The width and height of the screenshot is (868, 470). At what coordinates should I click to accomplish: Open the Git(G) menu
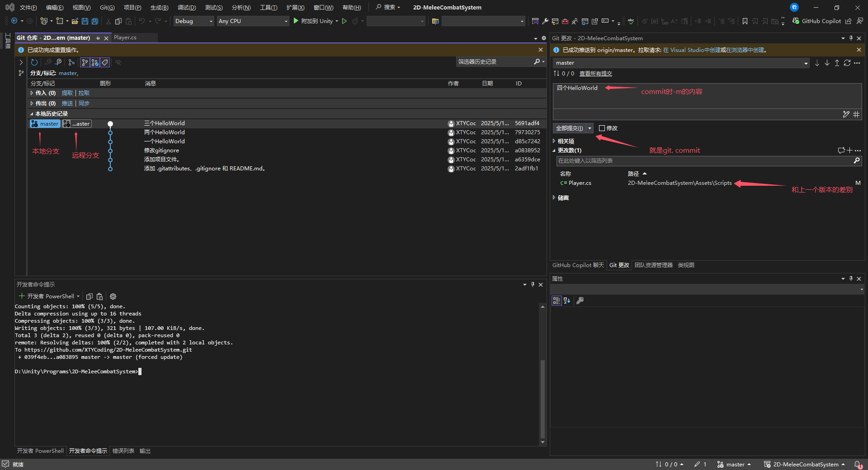[107, 8]
